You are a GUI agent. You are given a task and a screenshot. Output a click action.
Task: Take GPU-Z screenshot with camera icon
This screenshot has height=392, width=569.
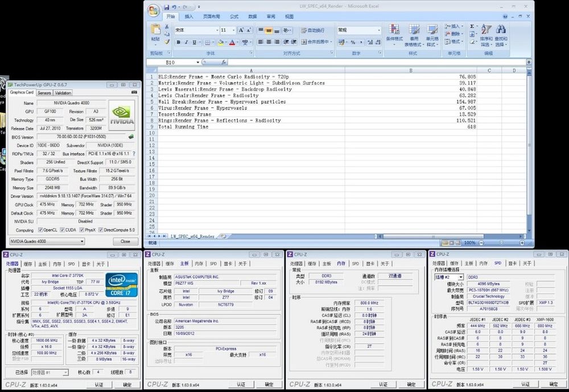tap(134, 92)
